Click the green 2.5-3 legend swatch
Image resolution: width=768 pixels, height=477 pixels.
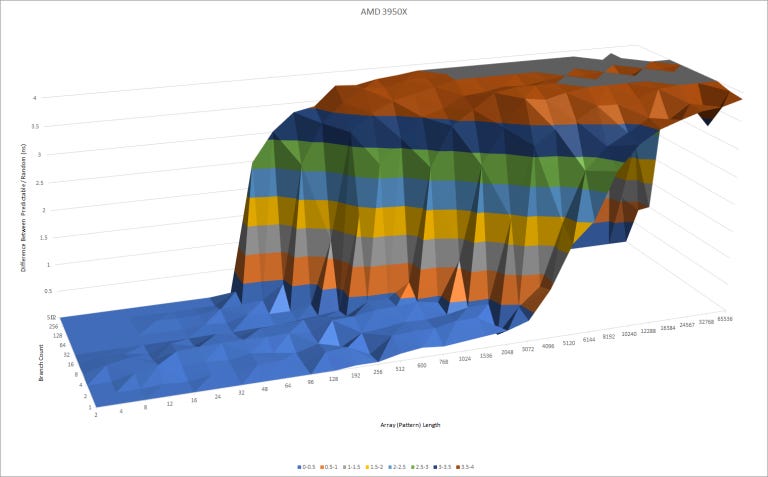point(412,467)
